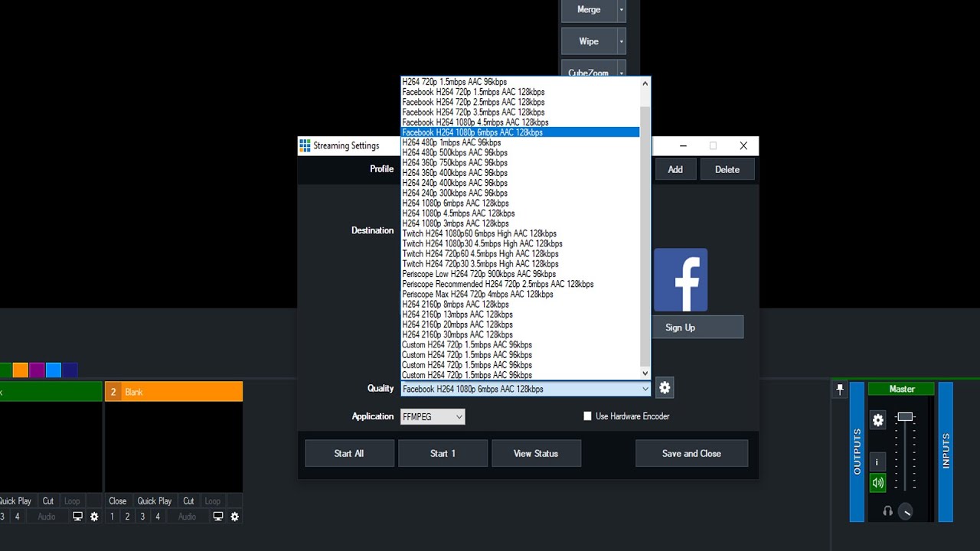Select Facebook H264 1080p 4.5mbps option
Screen dimensions: 980x551
point(520,122)
